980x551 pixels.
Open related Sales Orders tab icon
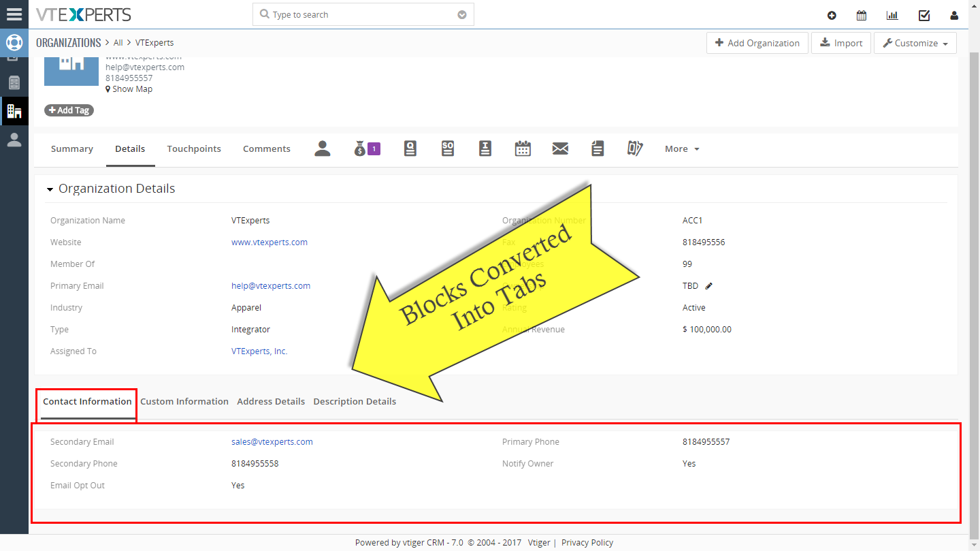tap(447, 148)
